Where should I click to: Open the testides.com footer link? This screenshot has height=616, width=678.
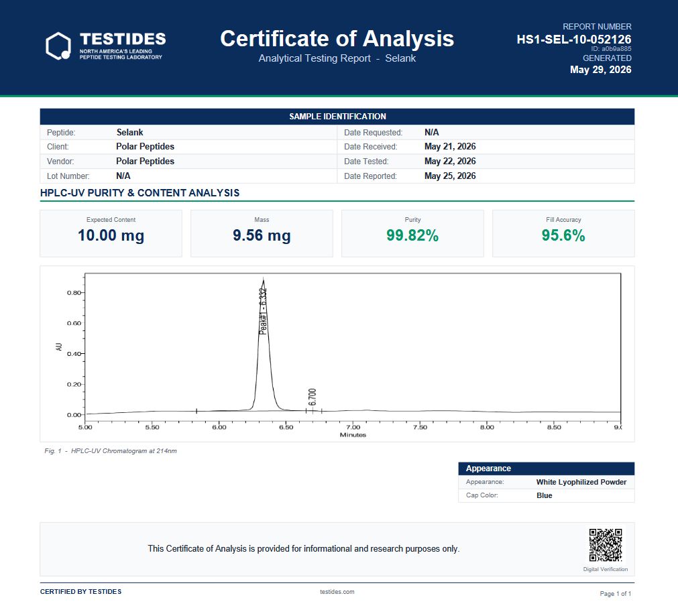(x=337, y=592)
